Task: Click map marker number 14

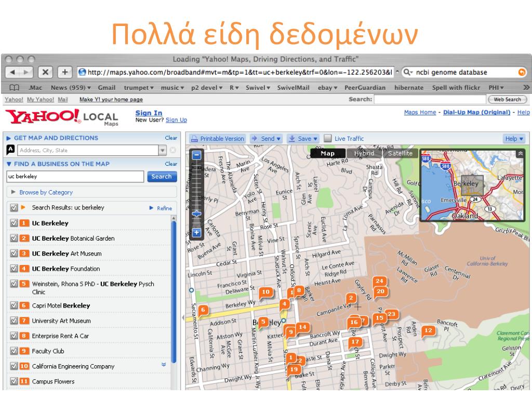Action: click(x=302, y=327)
